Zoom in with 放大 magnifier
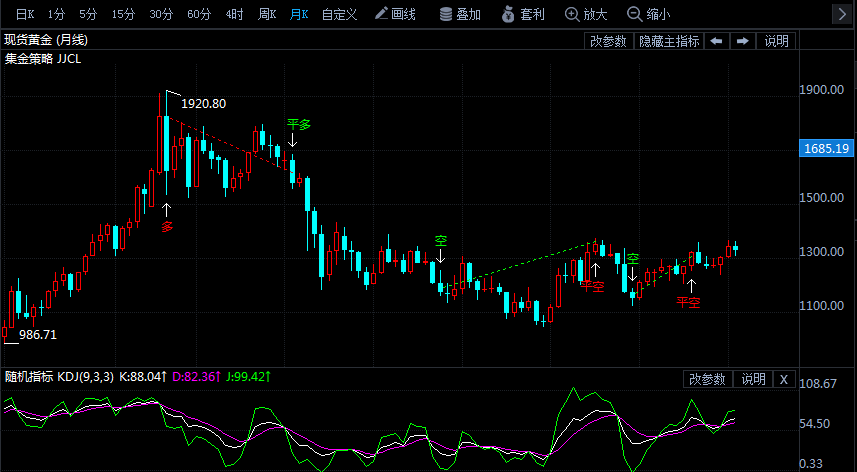The width and height of the screenshot is (857, 472). 585,14
